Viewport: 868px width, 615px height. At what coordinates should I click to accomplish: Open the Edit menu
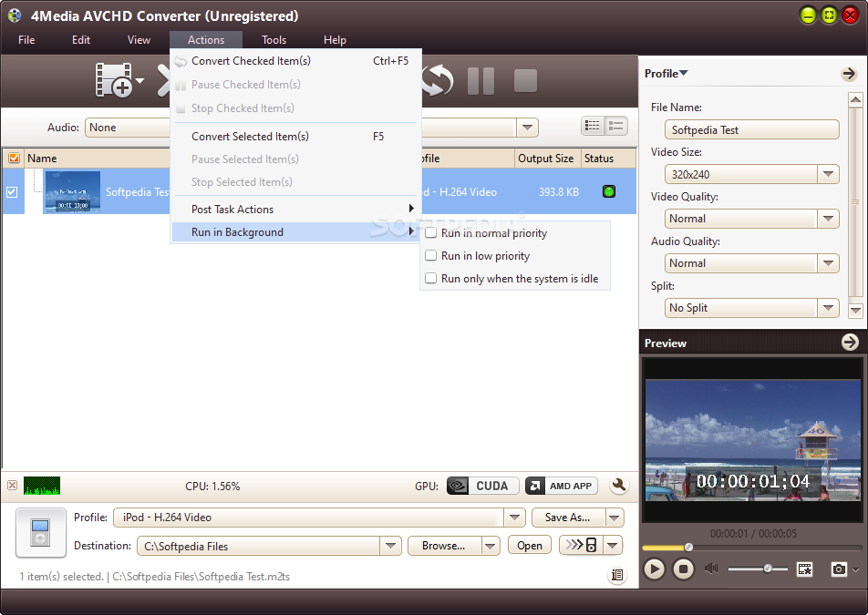(81, 40)
